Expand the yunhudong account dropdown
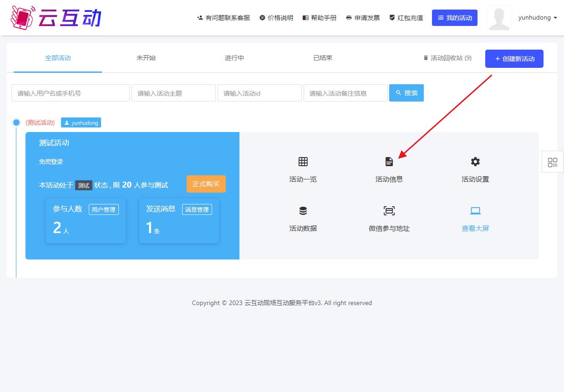The width and height of the screenshot is (564, 392). [x=537, y=18]
